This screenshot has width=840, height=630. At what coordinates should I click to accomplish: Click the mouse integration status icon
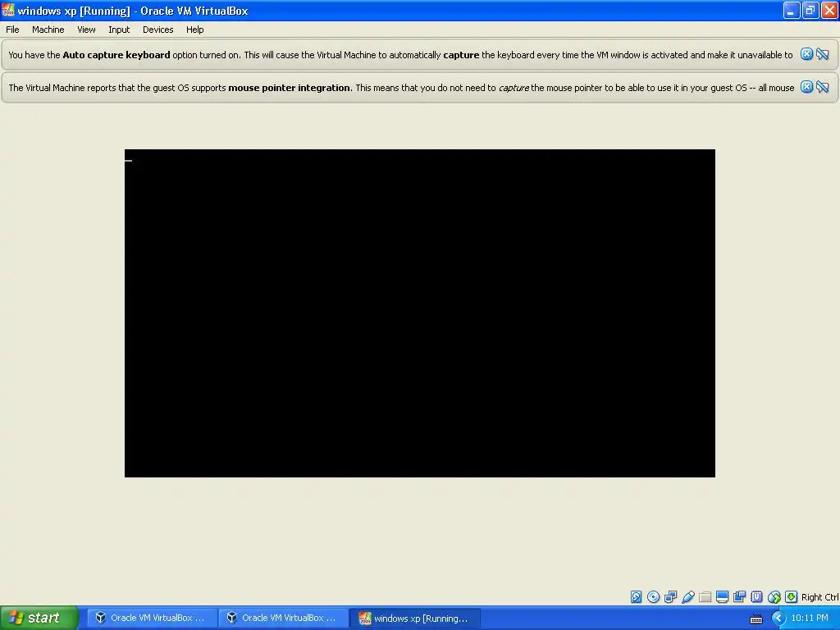point(774,597)
